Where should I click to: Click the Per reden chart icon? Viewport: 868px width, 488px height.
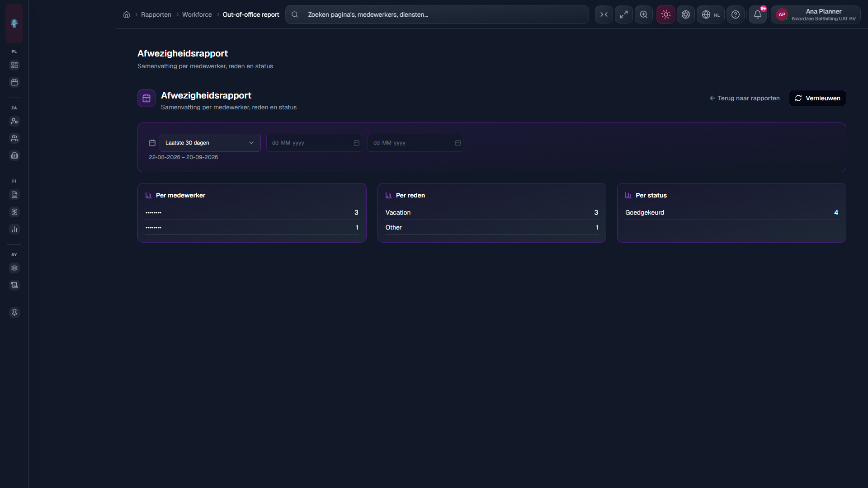pos(389,195)
